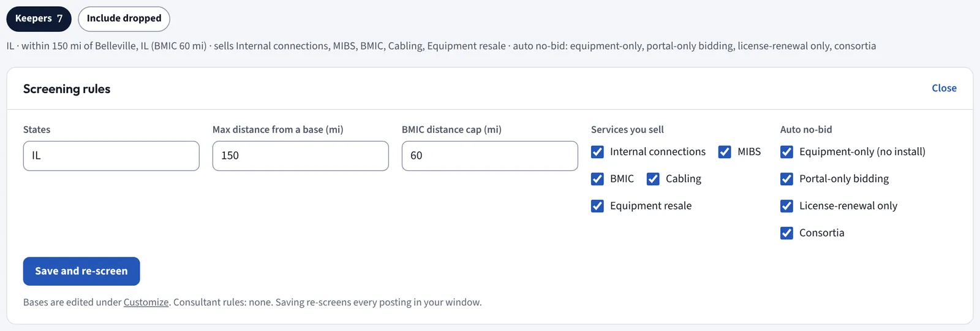Viewport: 980px width, 331px height.
Task: Close the Screening rules panel
Action: [x=944, y=88]
